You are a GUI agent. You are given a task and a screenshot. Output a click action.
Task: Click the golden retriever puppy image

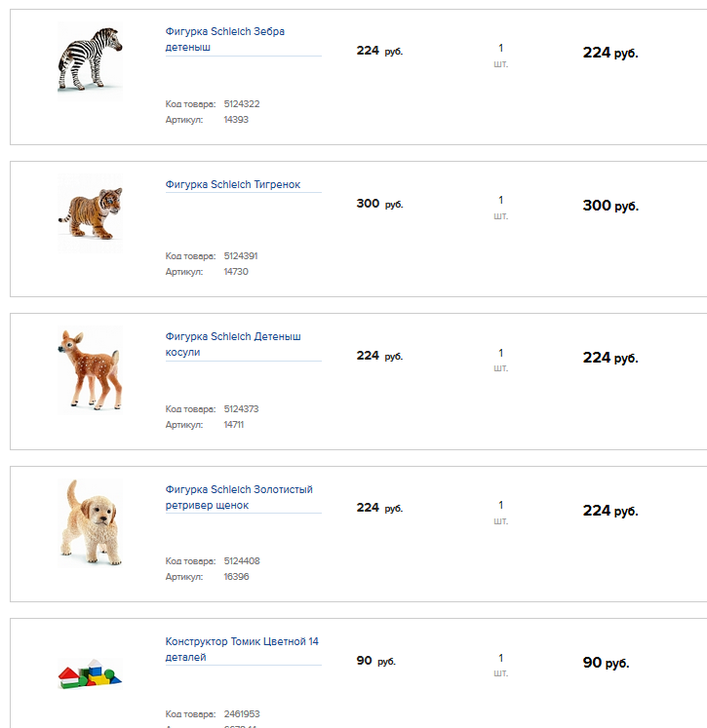90,521
